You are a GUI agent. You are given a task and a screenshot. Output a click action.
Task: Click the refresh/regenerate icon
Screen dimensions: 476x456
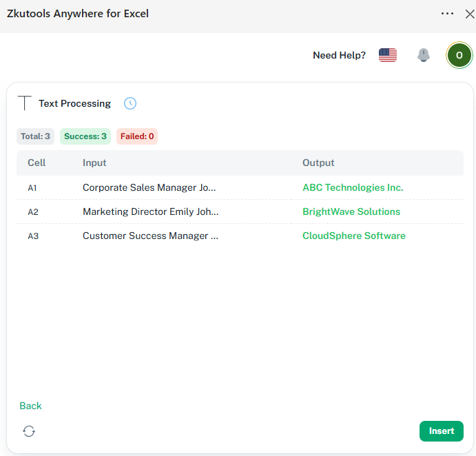29,431
